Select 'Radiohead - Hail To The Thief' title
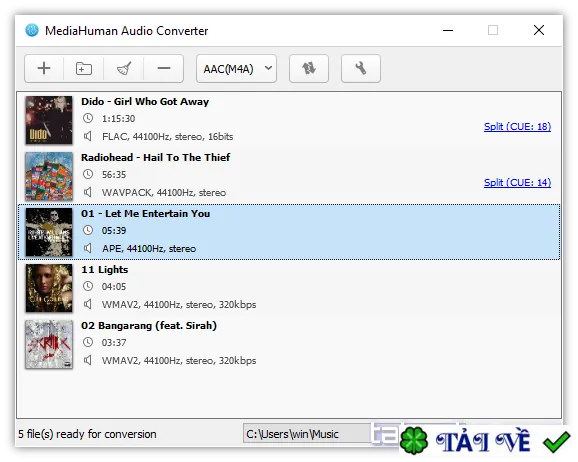The width and height of the screenshot is (578, 462). tap(156, 157)
